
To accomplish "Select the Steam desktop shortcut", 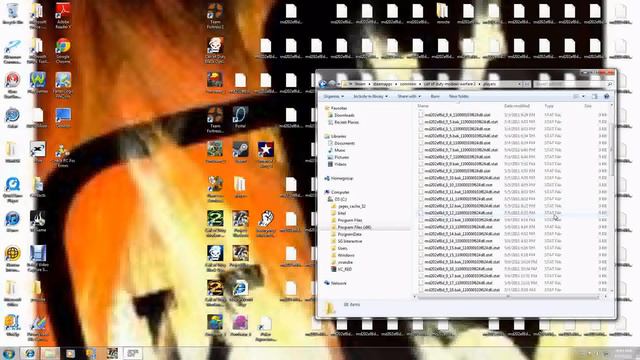I will click(240, 153).
